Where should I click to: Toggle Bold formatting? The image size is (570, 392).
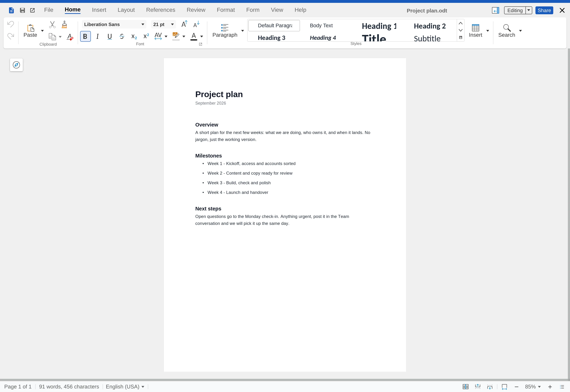(85, 36)
